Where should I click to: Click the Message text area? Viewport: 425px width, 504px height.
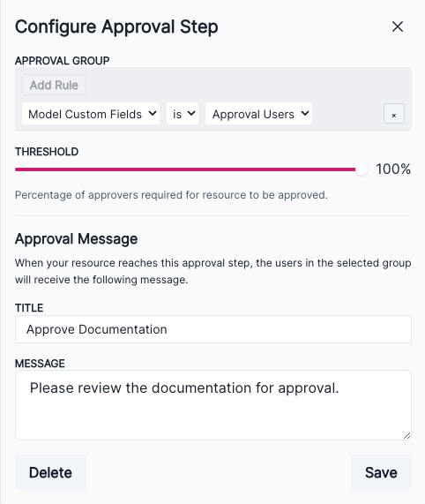click(x=213, y=405)
